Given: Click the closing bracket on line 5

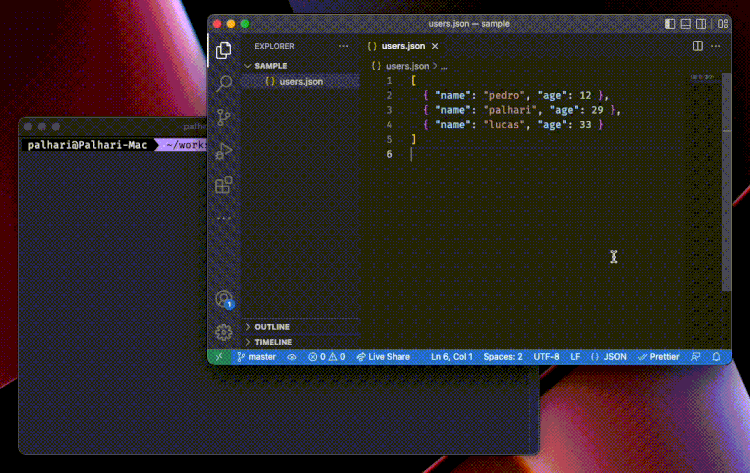Looking at the screenshot, I should [414, 139].
